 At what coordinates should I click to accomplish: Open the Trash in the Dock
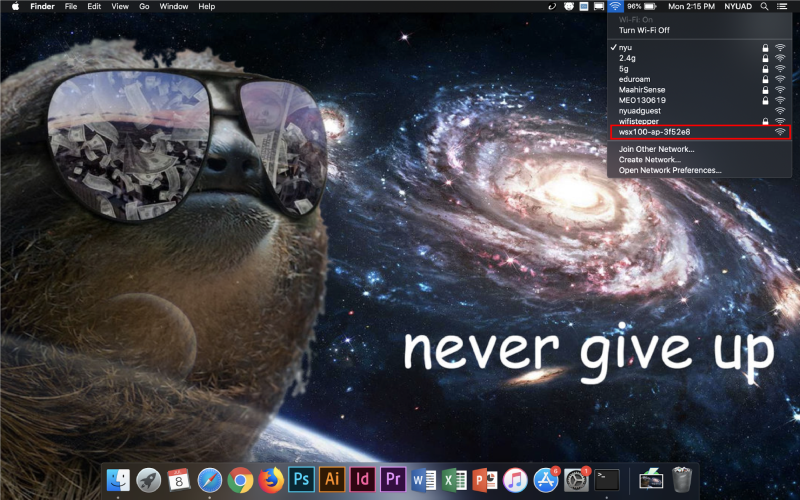coord(682,480)
